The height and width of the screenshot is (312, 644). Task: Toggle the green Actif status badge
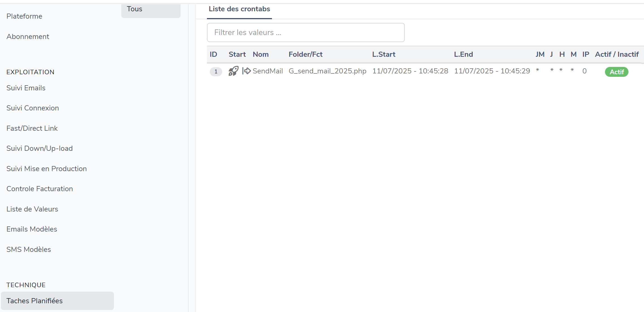click(616, 72)
